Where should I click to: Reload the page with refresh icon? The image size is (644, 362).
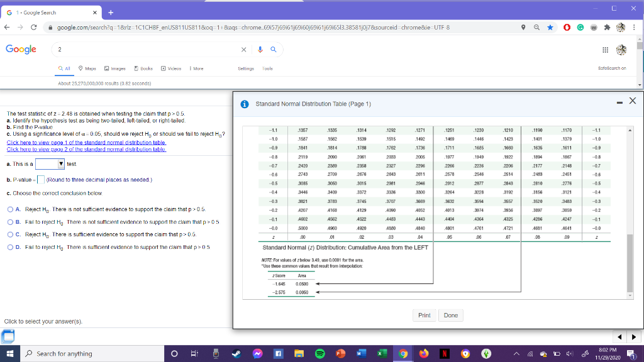34,28
